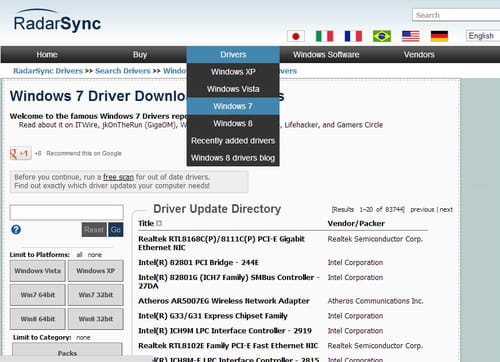Open the Drivers menu
The image size is (500, 362).
pyautogui.click(x=233, y=55)
